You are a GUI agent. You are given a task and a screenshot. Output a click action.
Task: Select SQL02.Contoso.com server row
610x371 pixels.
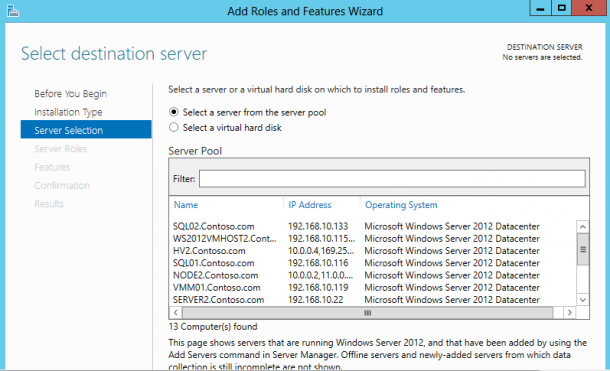point(373,226)
